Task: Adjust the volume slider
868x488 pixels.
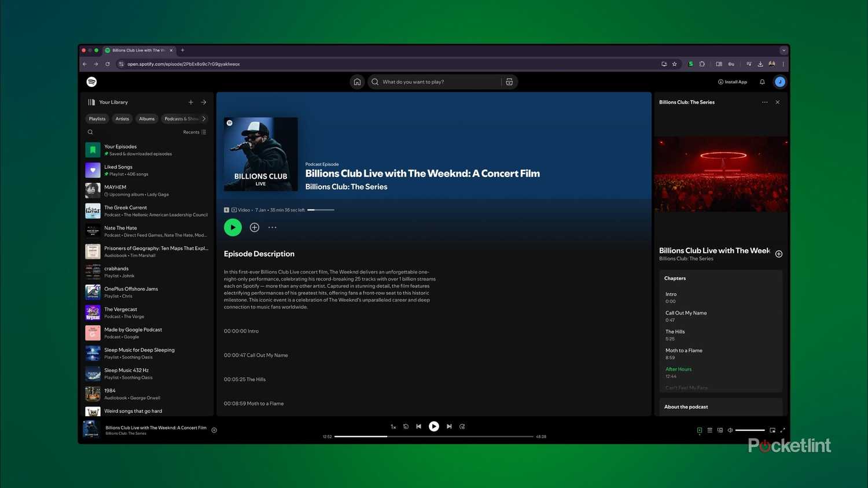Action: pyautogui.click(x=750, y=430)
